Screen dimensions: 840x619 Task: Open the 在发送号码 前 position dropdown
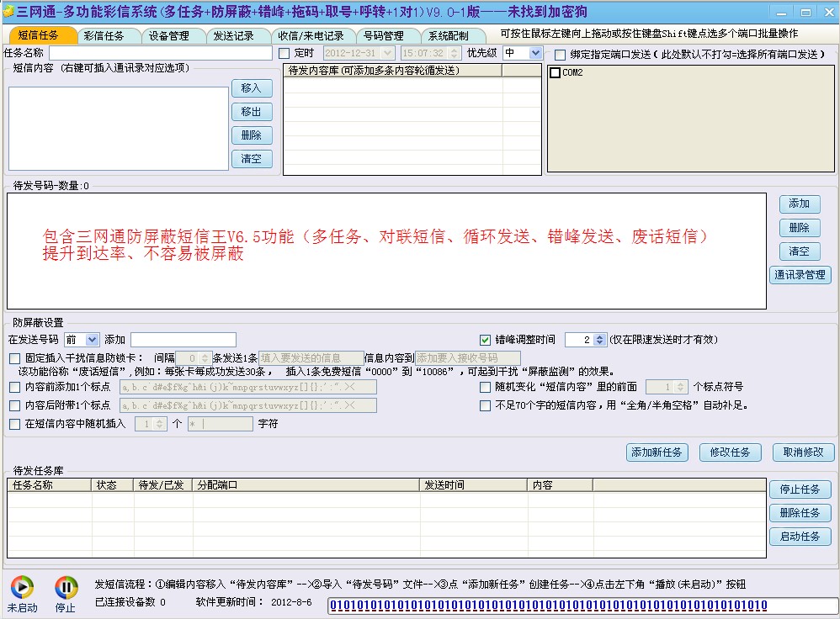92,340
